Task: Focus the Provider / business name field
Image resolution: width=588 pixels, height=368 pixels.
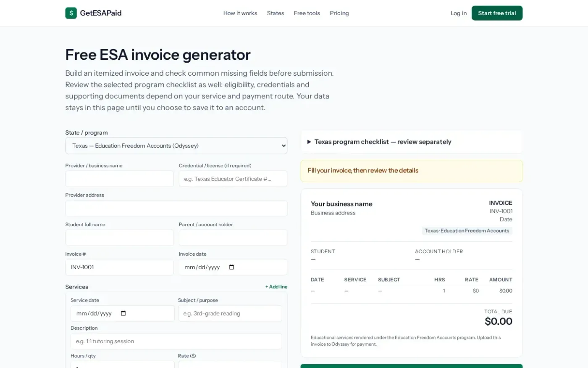Action: point(120,179)
